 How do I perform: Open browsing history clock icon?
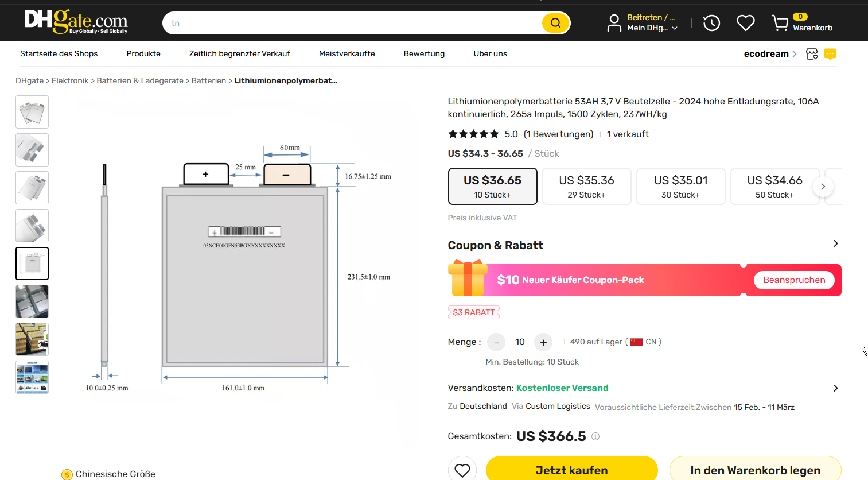click(x=711, y=23)
